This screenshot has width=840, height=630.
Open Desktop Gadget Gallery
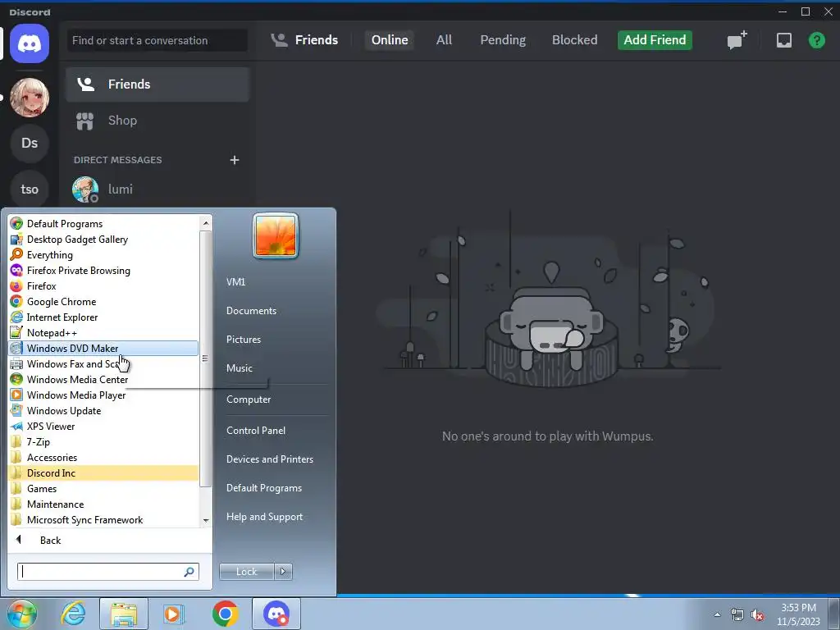coord(103,240)
